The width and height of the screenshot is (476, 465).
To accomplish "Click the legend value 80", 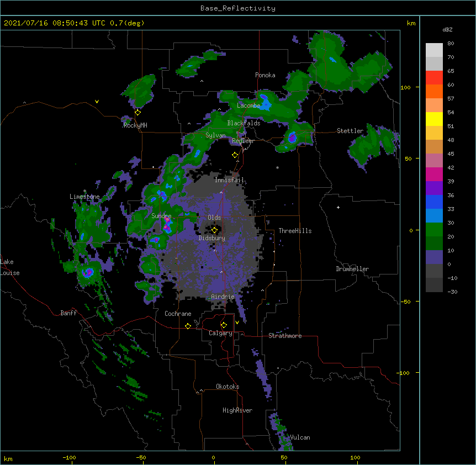I will (x=451, y=44).
